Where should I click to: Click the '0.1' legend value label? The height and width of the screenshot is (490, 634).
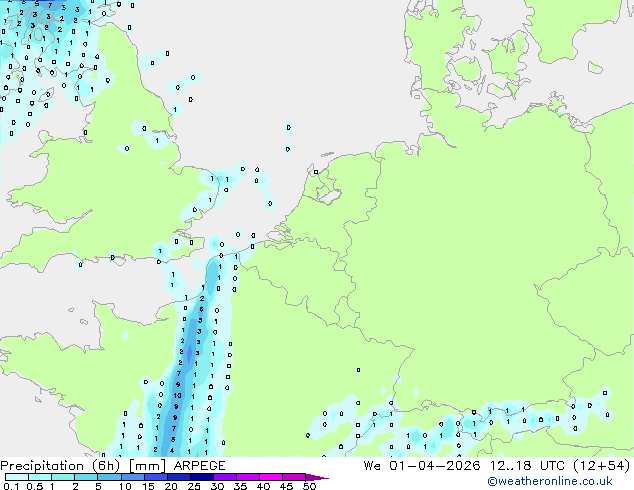(x=11, y=486)
